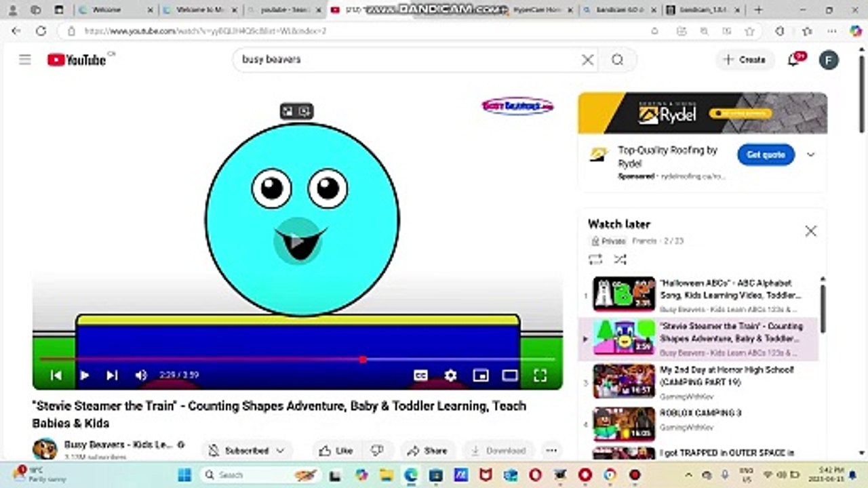868x488 pixels.
Task: Open the Private privacy badge on playlist
Action: pyautogui.click(x=608, y=241)
